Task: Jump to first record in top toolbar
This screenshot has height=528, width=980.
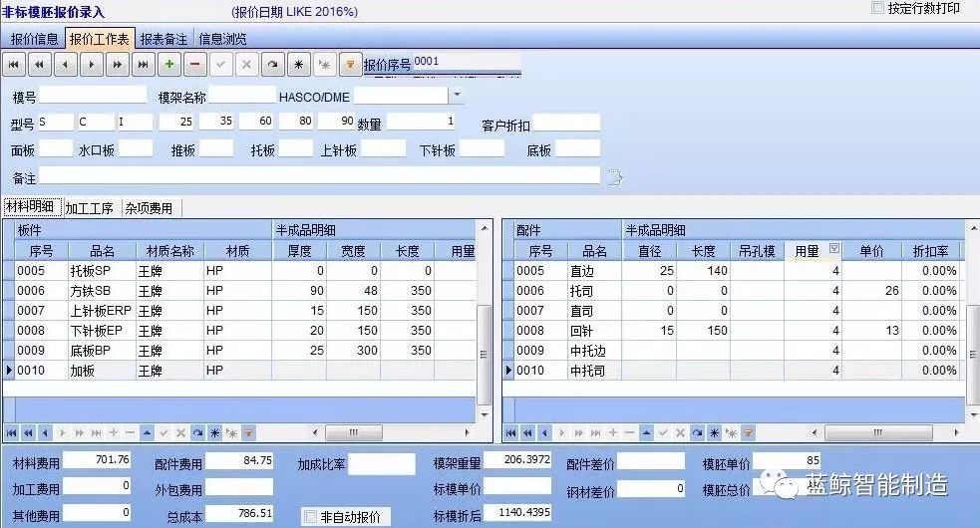Action: tap(14, 65)
